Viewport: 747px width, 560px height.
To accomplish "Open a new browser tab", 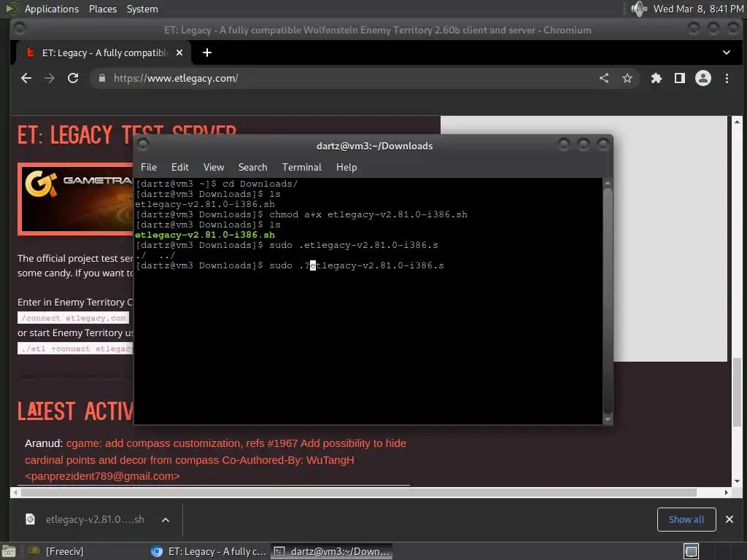I will click(x=206, y=52).
